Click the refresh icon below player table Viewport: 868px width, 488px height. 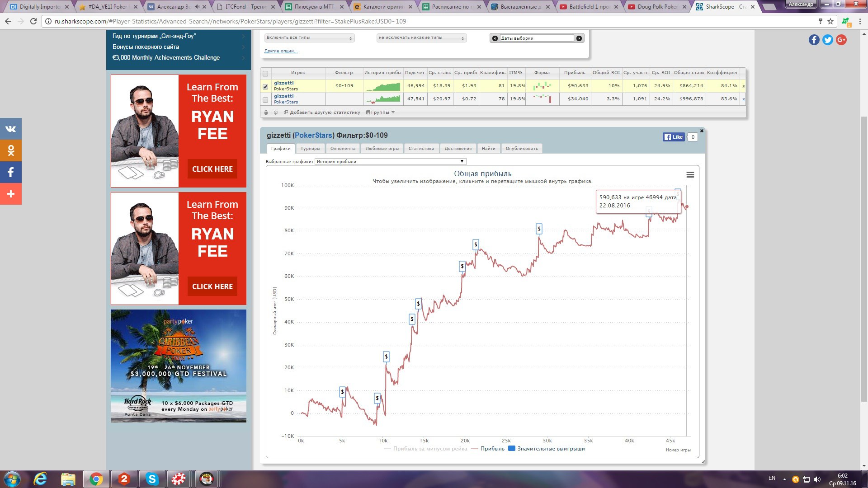[x=276, y=113]
